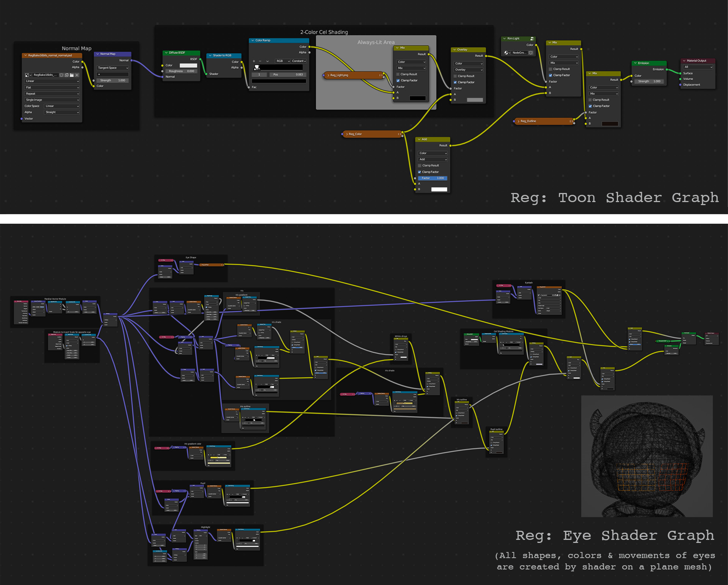
Task: Click the BSDF output socket on Diffuse BSDF
Action: click(x=200, y=59)
